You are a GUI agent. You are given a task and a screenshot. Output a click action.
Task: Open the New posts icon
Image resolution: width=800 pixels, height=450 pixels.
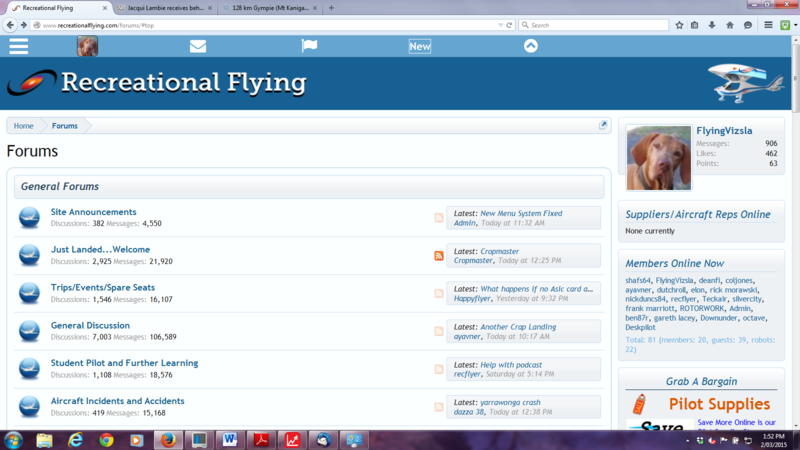tap(420, 46)
